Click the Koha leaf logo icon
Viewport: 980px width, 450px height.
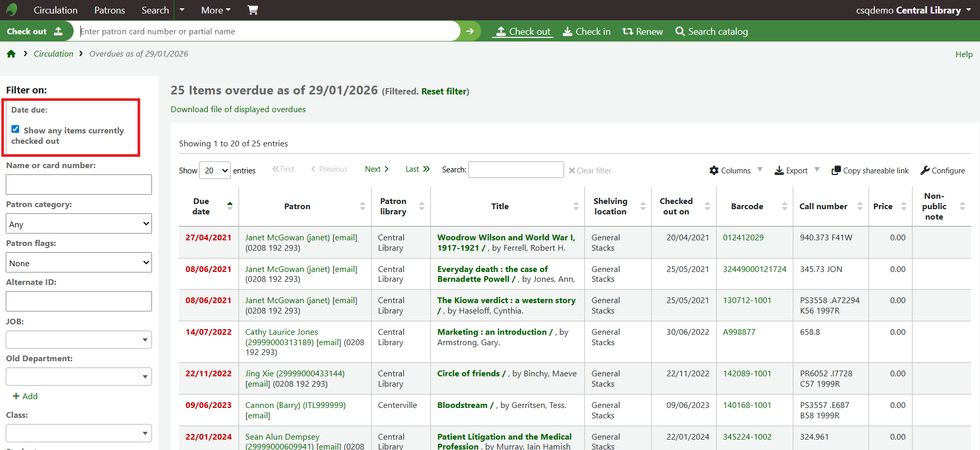click(x=11, y=10)
